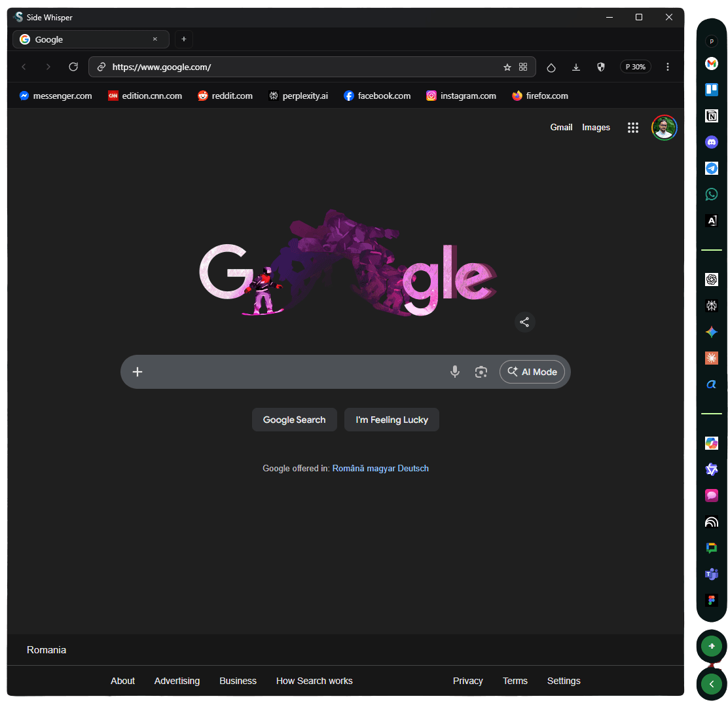The width and height of the screenshot is (728, 705).
Task: Open Microsoft Teams from the sidebar
Action: (712, 574)
